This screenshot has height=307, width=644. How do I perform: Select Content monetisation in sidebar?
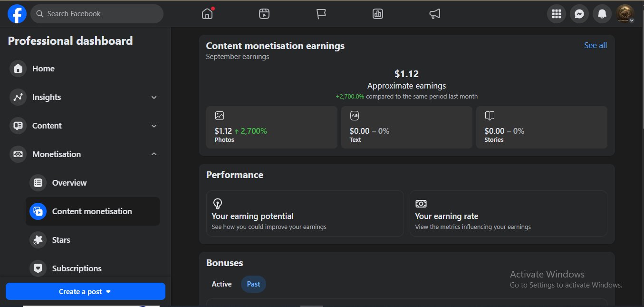click(x=93, y=211)
